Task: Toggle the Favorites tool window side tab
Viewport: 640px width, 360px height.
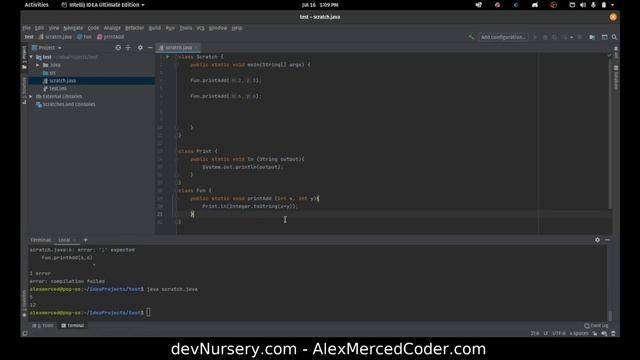Action: pos(24,304)
